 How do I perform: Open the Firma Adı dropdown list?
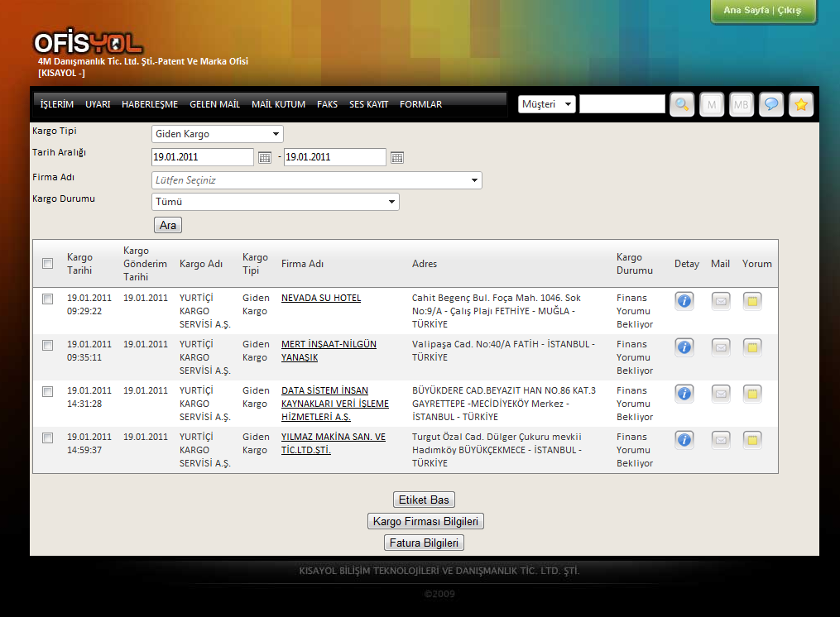pos(316,180)
